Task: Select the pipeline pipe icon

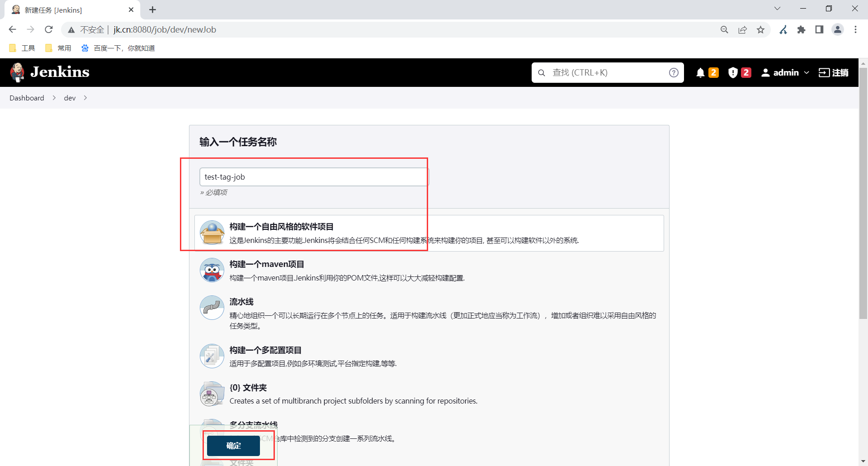Action: (212, 308)
